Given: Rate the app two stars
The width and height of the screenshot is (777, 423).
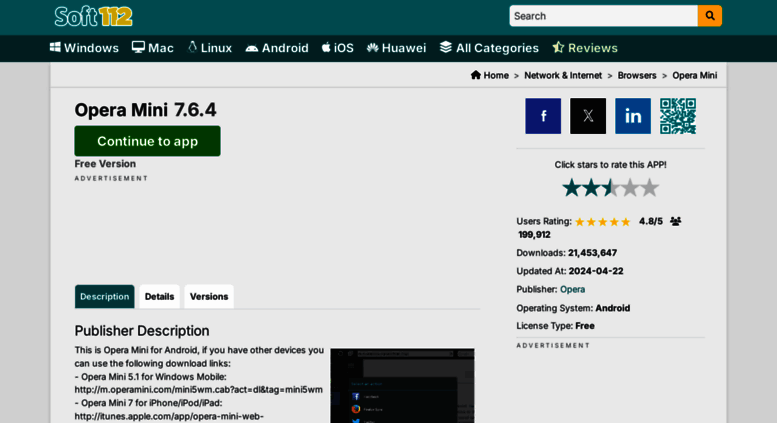Looking at the screenshot, I should pos(591,188).
